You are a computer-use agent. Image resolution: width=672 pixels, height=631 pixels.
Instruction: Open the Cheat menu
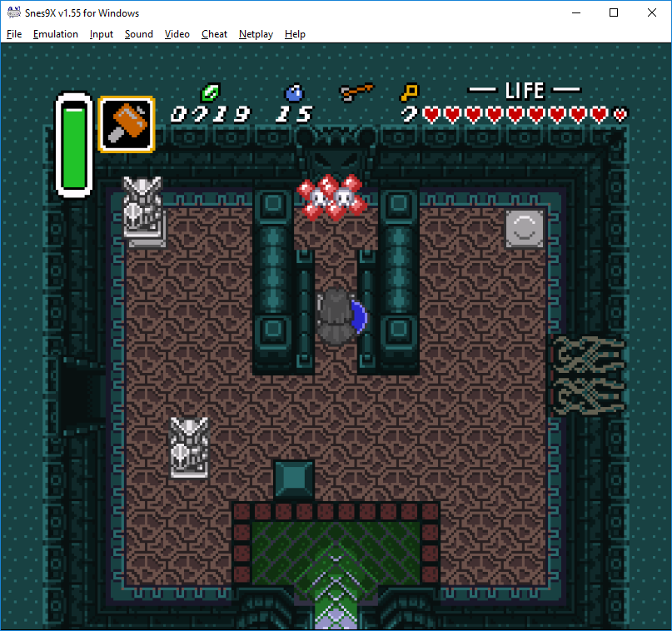[214, 34]
